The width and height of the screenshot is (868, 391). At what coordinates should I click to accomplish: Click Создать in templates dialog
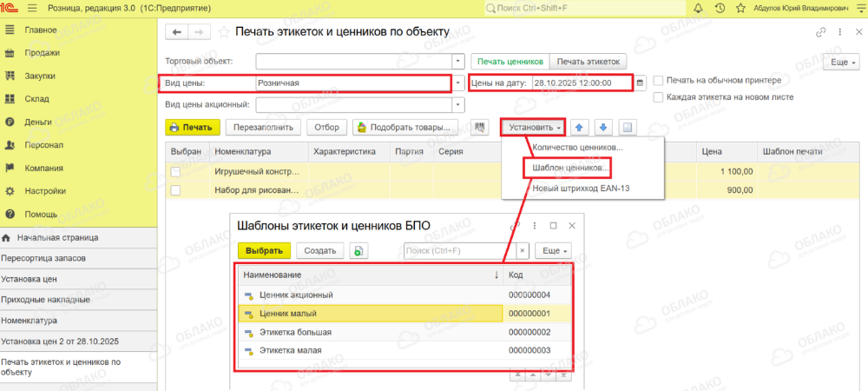coord(320,250)
